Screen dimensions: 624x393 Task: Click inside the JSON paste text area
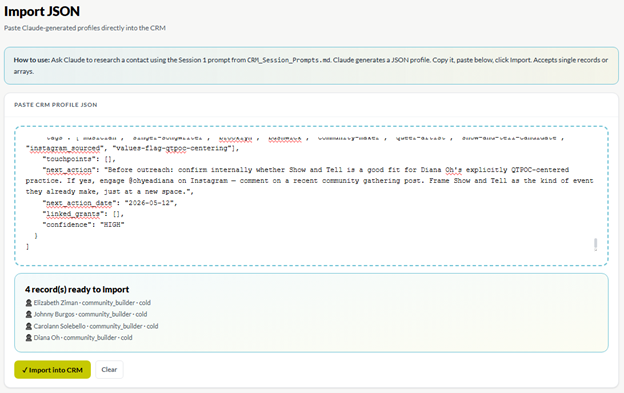click(311, 196)
